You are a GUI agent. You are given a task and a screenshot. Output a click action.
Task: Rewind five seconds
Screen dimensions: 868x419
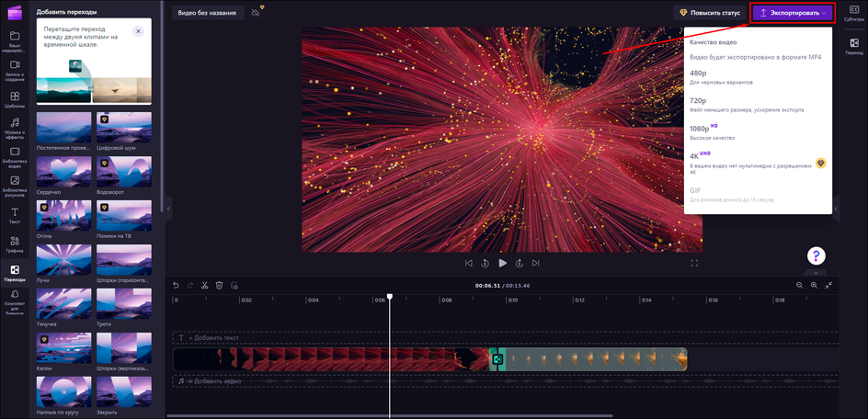tap(485, 264)
